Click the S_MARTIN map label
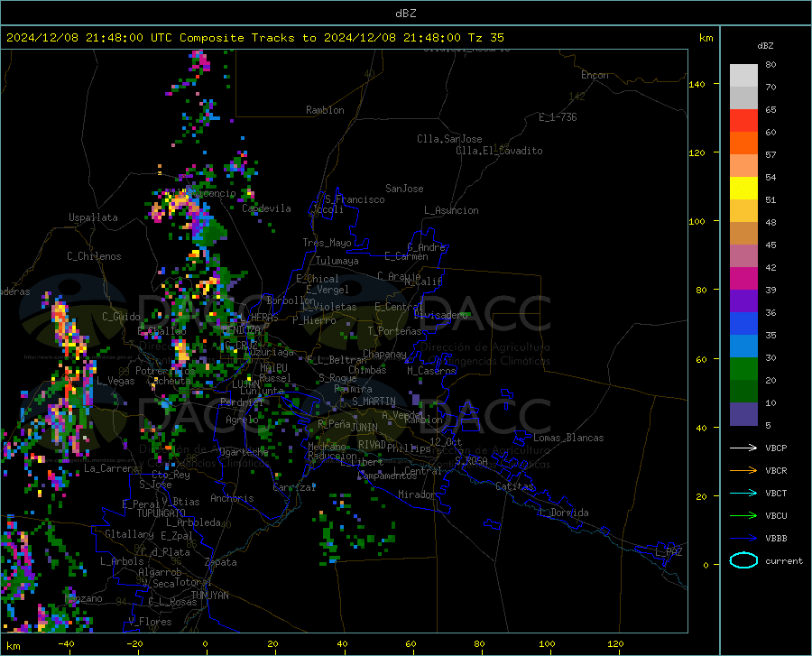Image resolution: width=812 pixels, height=656 pixels. [374, 402]
